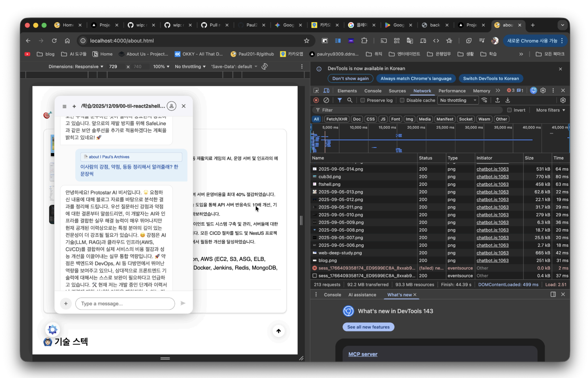Click the stop recording network log icon
This screenshot has width=588, height=378.
316,100
